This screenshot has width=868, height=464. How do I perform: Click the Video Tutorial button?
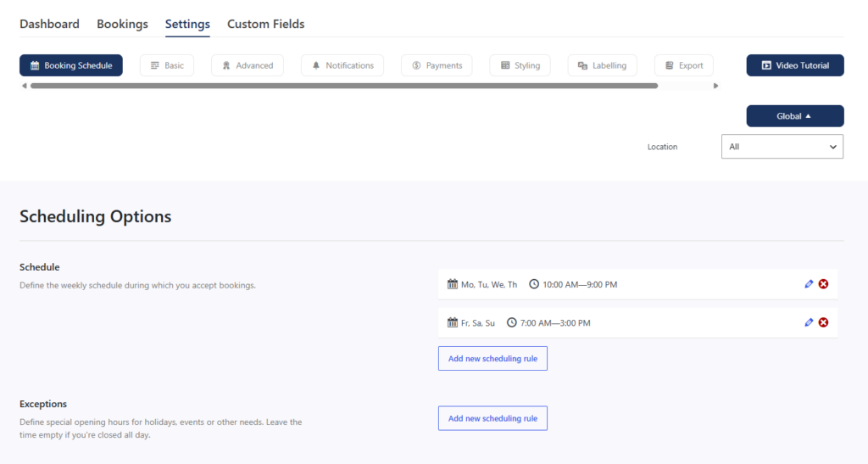point(795,65)
